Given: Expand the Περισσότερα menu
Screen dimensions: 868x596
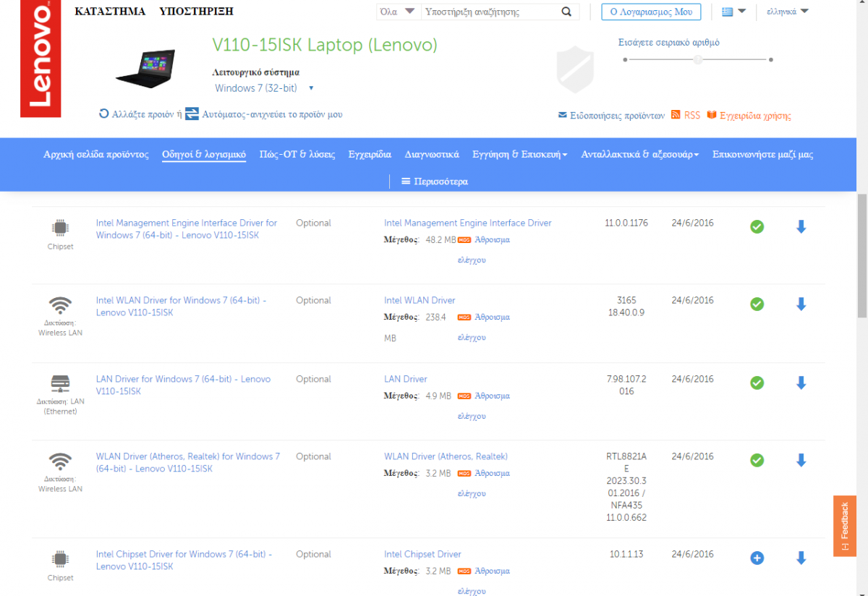Looking at the screenshot, I should [x=435, y=182].
